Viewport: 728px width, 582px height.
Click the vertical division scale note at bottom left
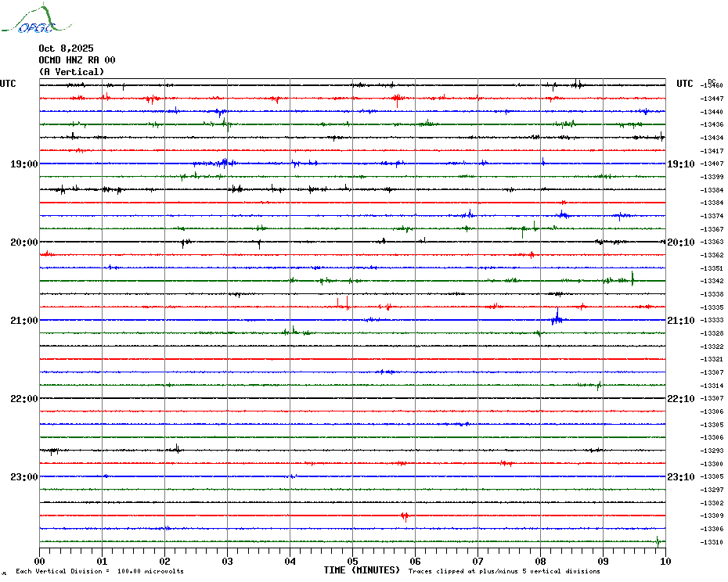(x=99, y=572)
